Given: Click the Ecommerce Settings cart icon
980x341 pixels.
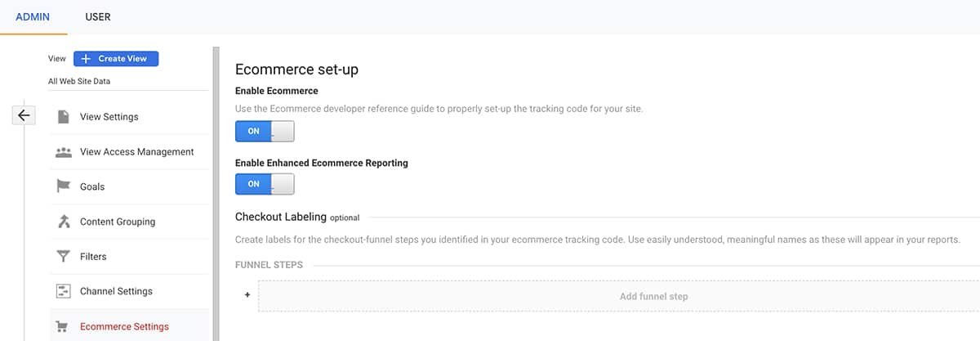Looking at the screenshot, I should click(62, 326).
